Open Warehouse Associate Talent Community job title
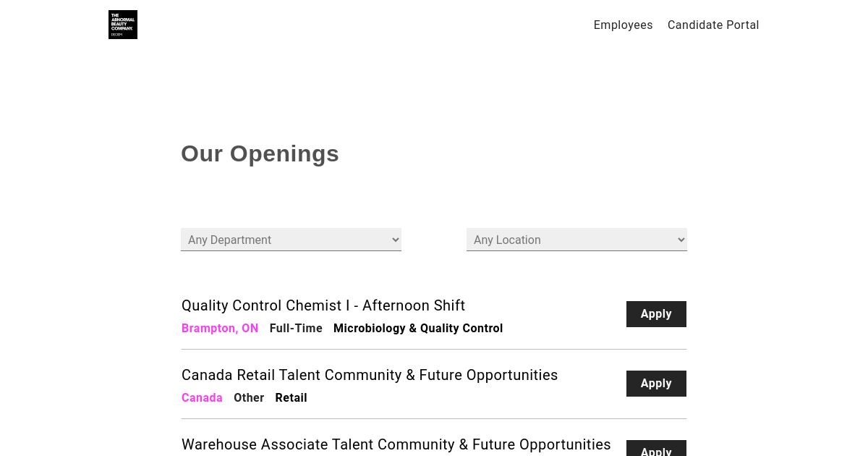Screen dimensions: 868x456 tap(396, 444)
